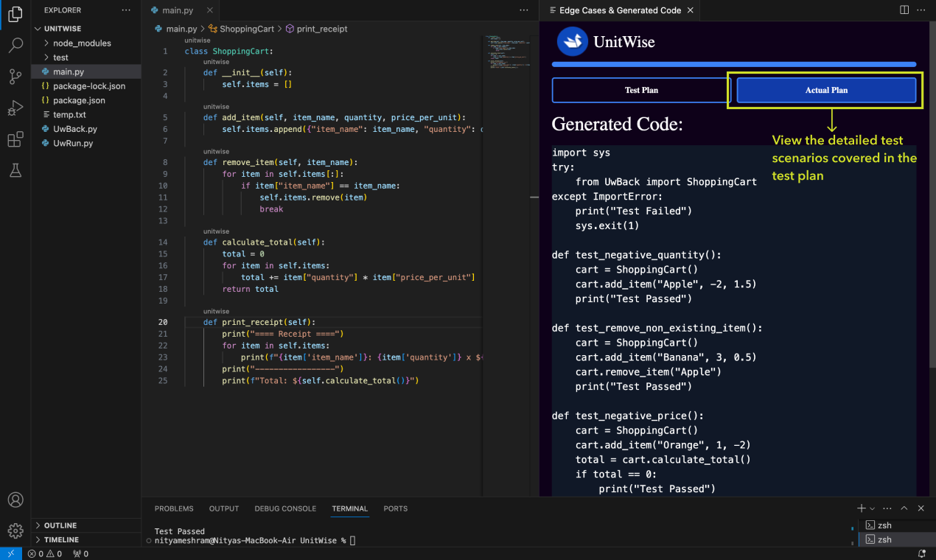Switch to Edge Cases & Generated Code tab

tap(620, 10)
